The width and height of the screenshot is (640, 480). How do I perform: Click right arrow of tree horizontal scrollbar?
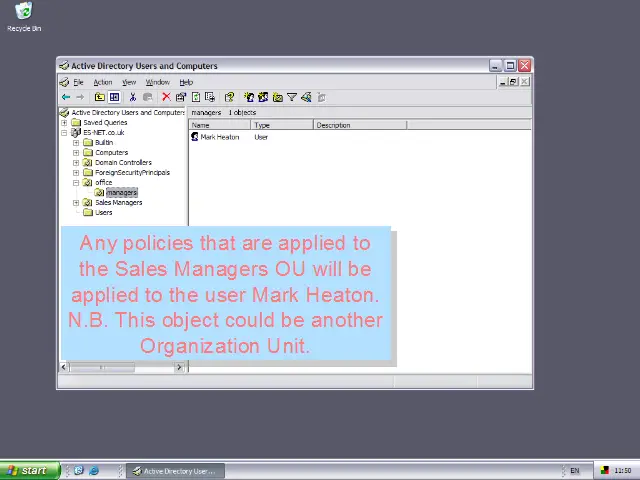click(x=179, y=367)
